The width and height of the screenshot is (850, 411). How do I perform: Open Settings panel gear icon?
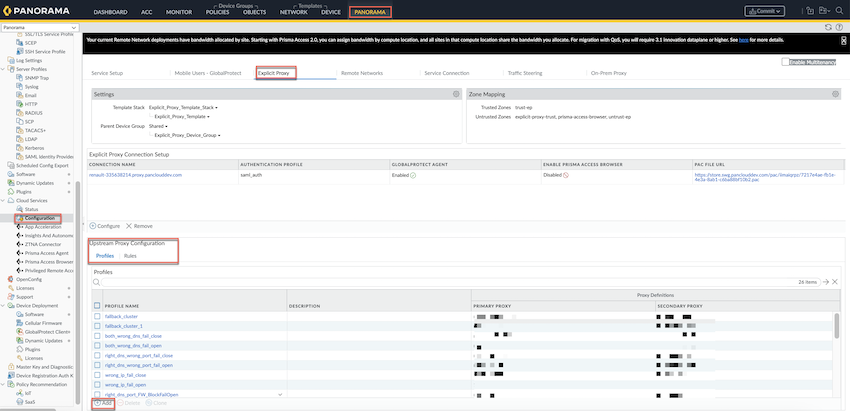455,93
